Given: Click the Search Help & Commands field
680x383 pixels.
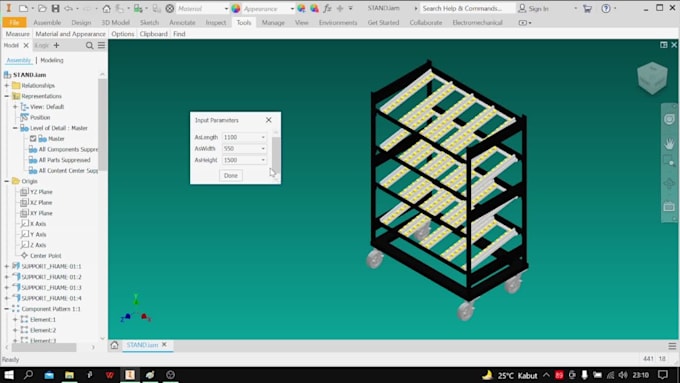Looking at the screenshot, I should pyautogui.click(x=468, y=8).
